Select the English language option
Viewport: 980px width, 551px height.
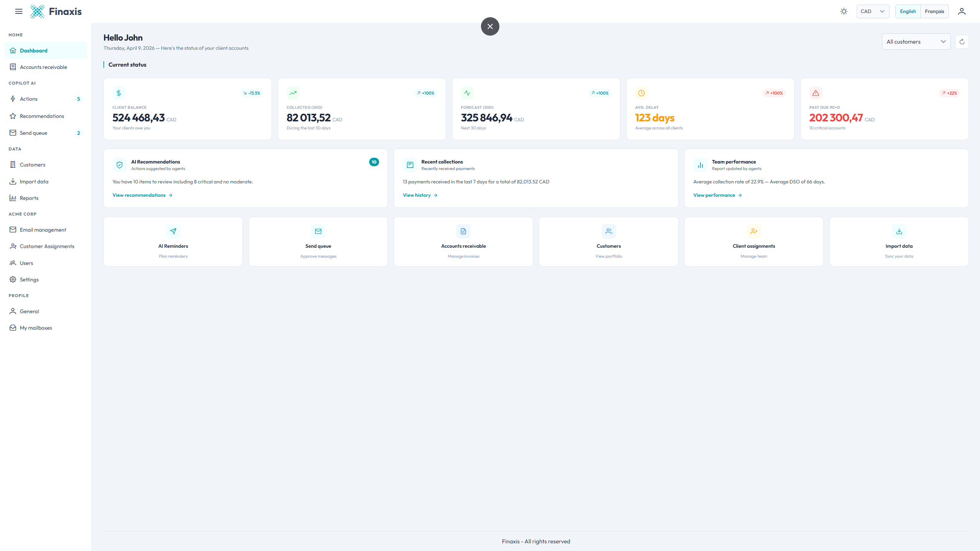908,11
